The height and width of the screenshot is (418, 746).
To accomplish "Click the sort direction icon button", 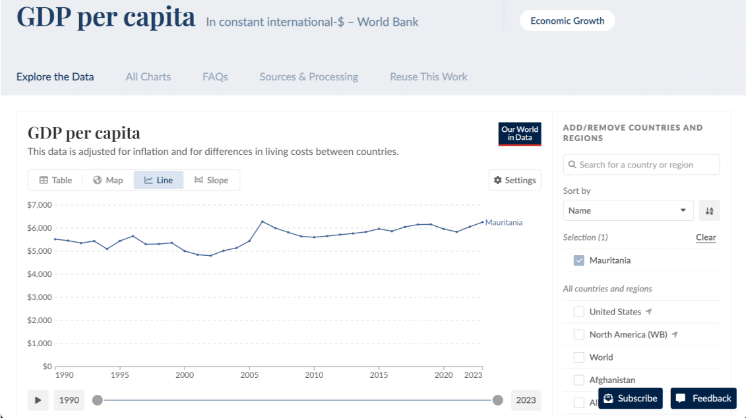I will point(709,210).
